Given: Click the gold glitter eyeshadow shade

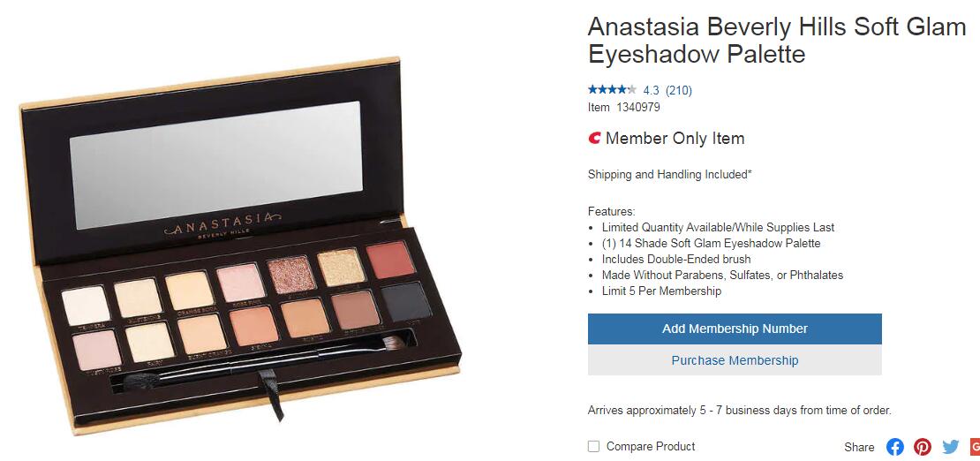Looking at the screenshot, I should (342, 267).
